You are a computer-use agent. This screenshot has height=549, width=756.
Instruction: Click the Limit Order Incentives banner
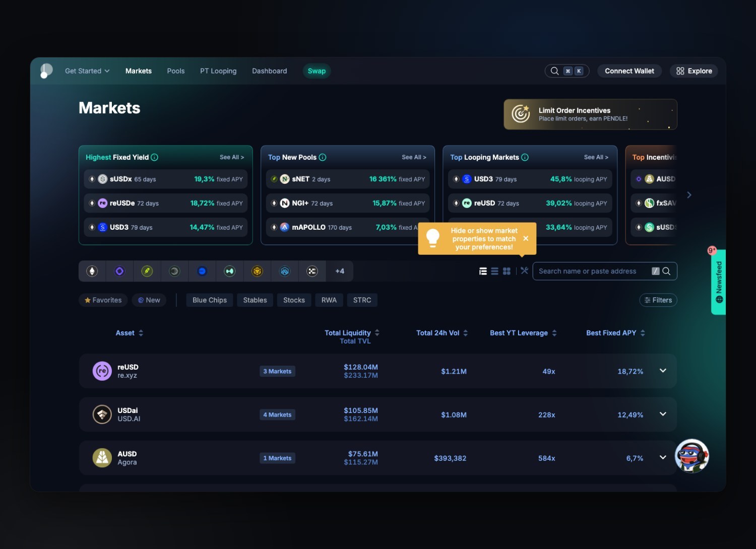[x=590, y=114]
